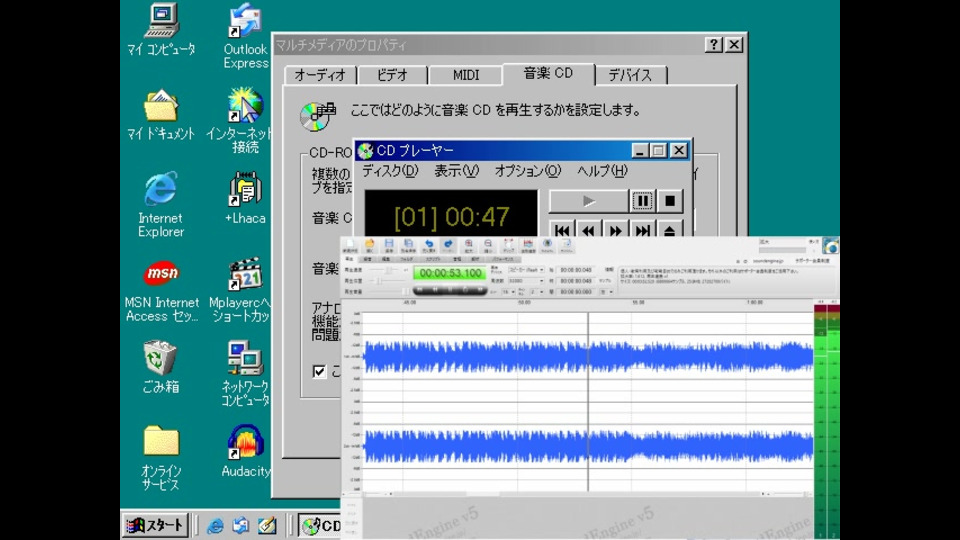This screenshot has height=540, width=960.
Task: Open the channel count dropdown showing 2
Action: [x=536, y=292]
